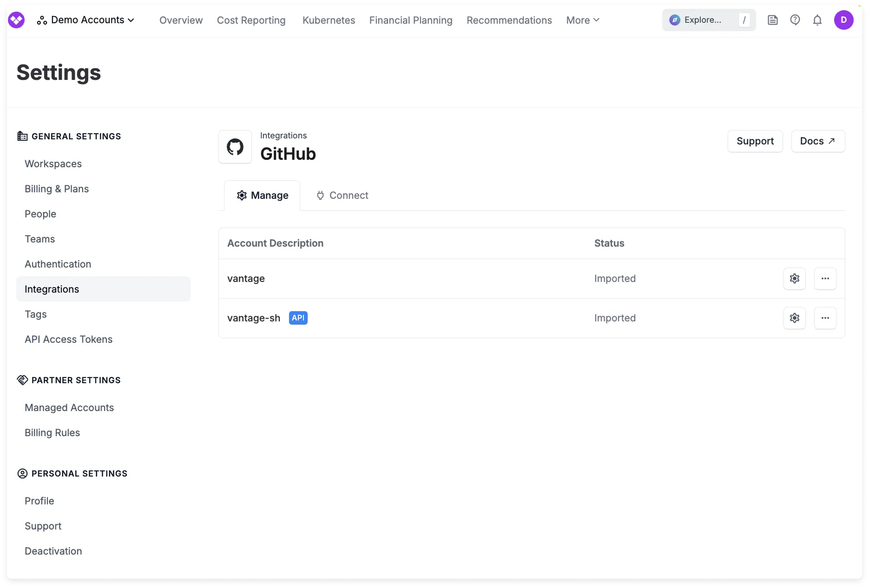The width and height of the screenshot is (869, 588).
Task: Open settings gear for vantage-sh account
Action: tap(794, 318)
